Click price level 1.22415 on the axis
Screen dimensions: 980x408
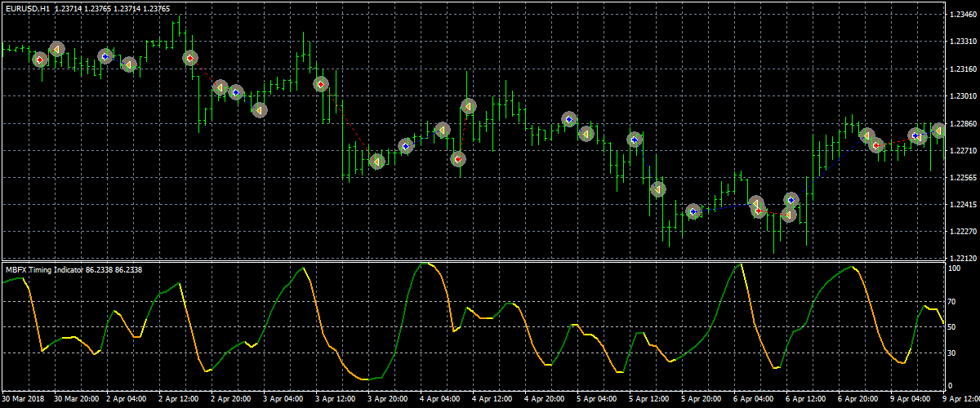(964, 205)
